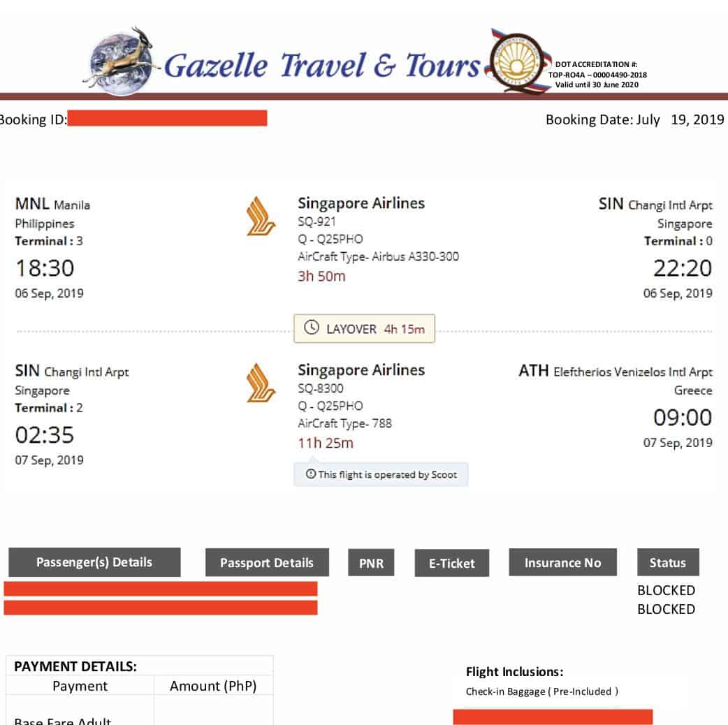Click the 'operated by Scoot' notice

(x=387, y=475)
